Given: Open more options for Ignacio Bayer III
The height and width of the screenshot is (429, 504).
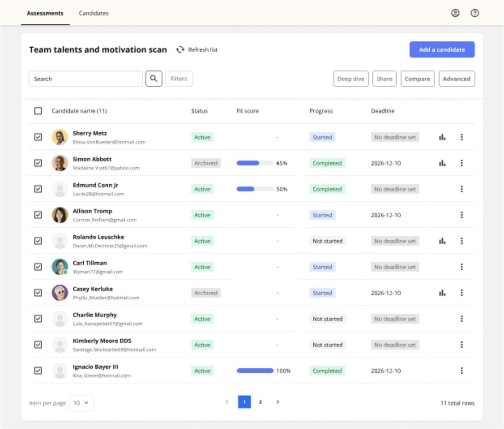Looking at the screenshot, I should (x=461, y=371).
